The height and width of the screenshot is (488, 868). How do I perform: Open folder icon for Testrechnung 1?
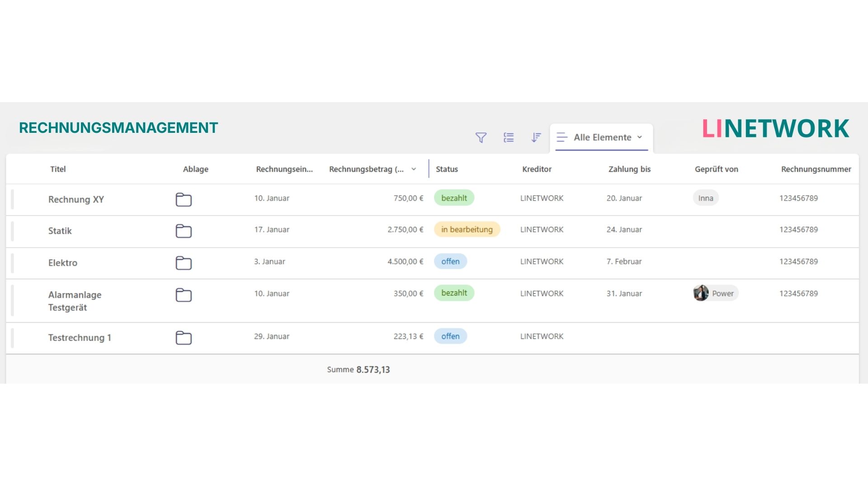pos(184,338)
